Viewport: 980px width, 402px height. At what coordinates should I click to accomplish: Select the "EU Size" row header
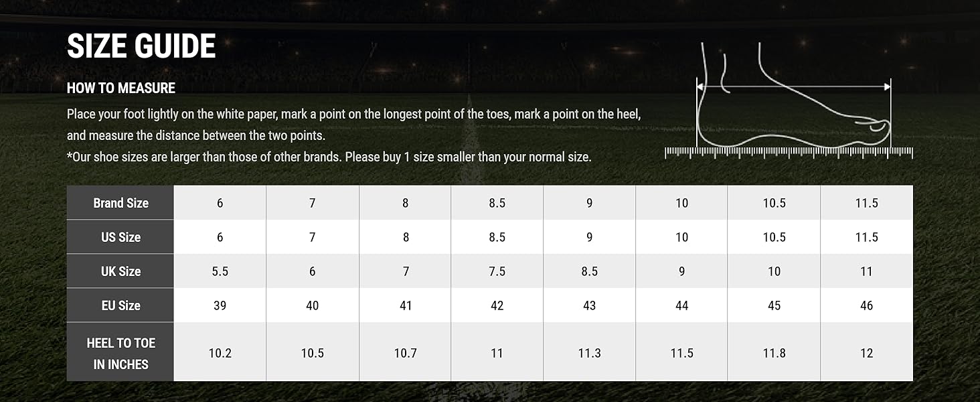pos(120,306)
